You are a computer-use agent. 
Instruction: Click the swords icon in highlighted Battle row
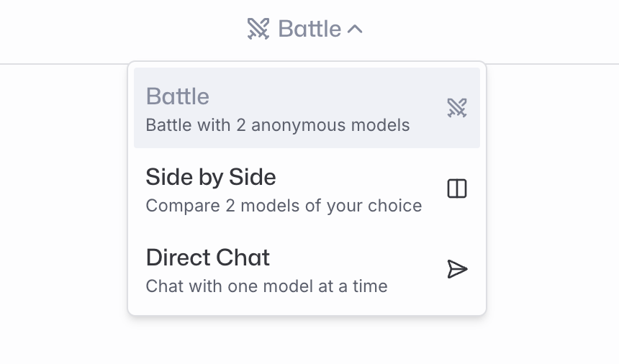(x=457, y=108)
